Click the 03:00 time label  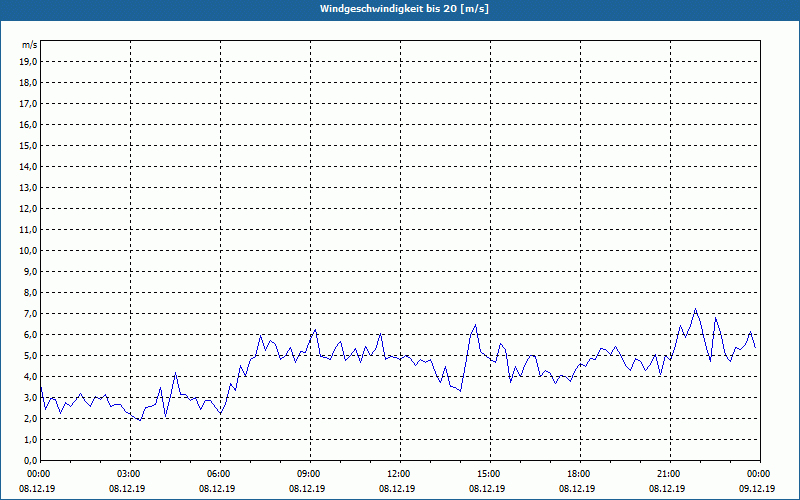coord(130,474)
